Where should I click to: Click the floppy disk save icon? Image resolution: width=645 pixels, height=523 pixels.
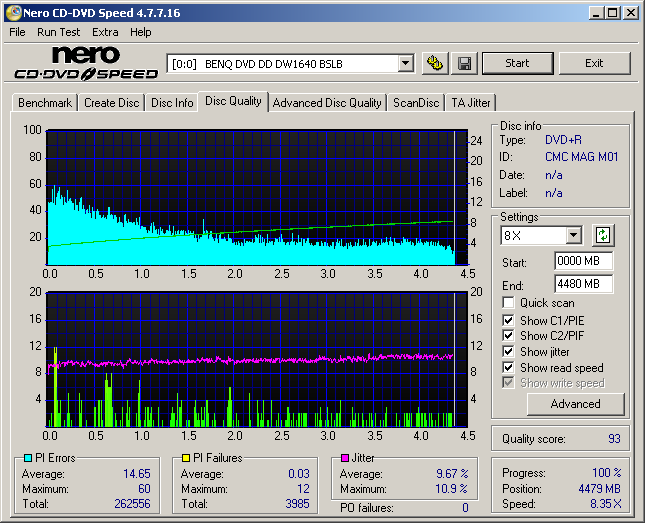click(465, 63)
